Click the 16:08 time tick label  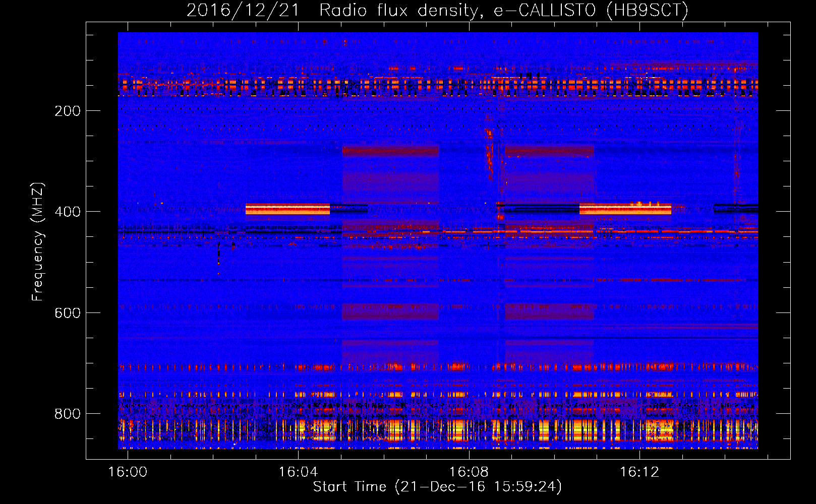coord(469,472)
